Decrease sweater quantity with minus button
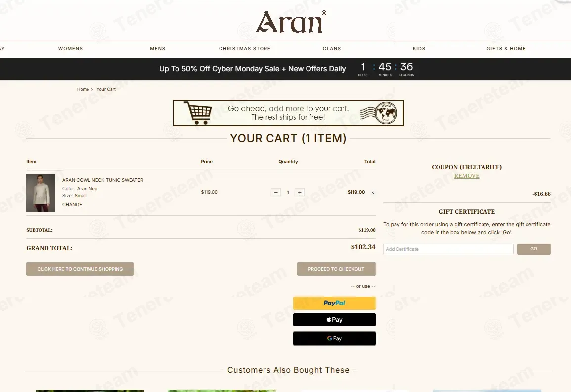571x392 pixels. coord(276,193)
